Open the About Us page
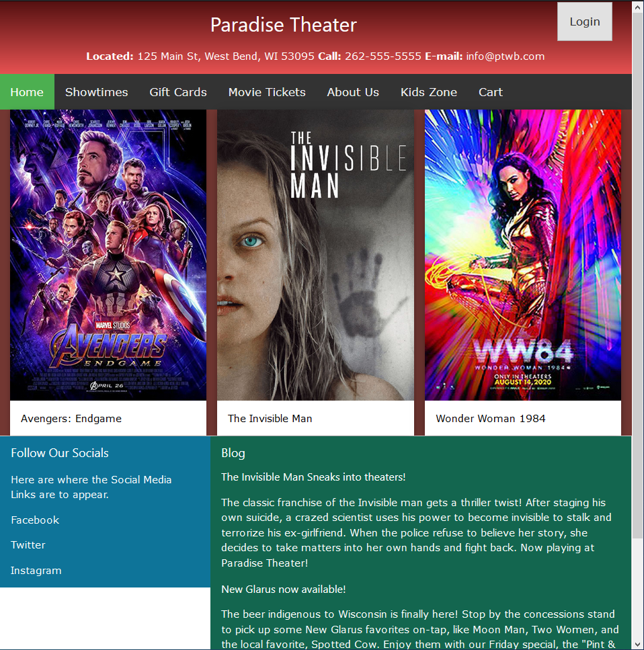 (x=353, y=92)
